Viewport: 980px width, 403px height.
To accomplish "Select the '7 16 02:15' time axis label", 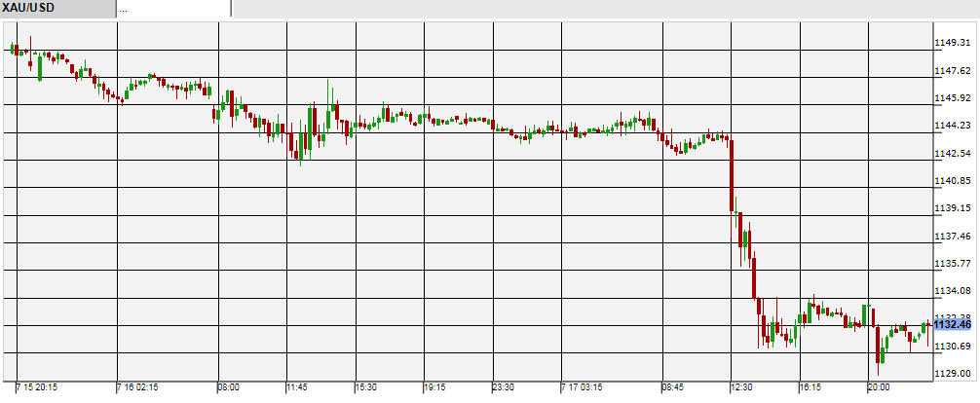I will pyautogui.click(x=139, y=387).
